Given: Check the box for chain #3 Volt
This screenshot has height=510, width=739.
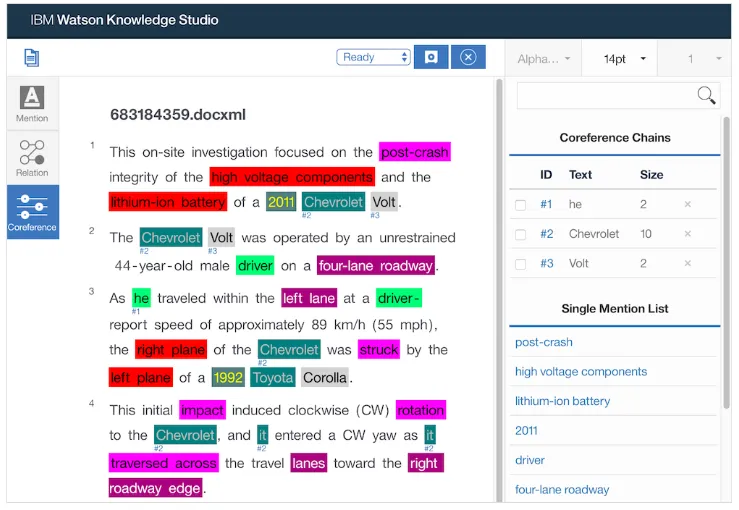Looking at the screenshot, I should (520, 264).
